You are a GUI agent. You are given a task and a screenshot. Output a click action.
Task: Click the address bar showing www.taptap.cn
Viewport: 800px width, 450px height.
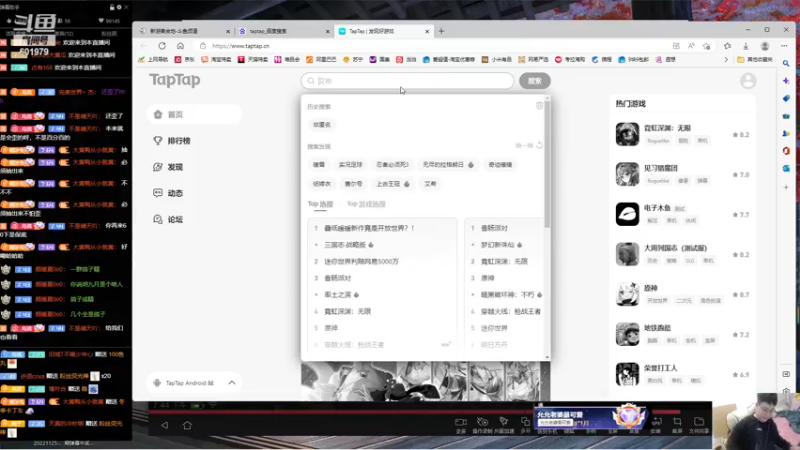tap(434, 46)
